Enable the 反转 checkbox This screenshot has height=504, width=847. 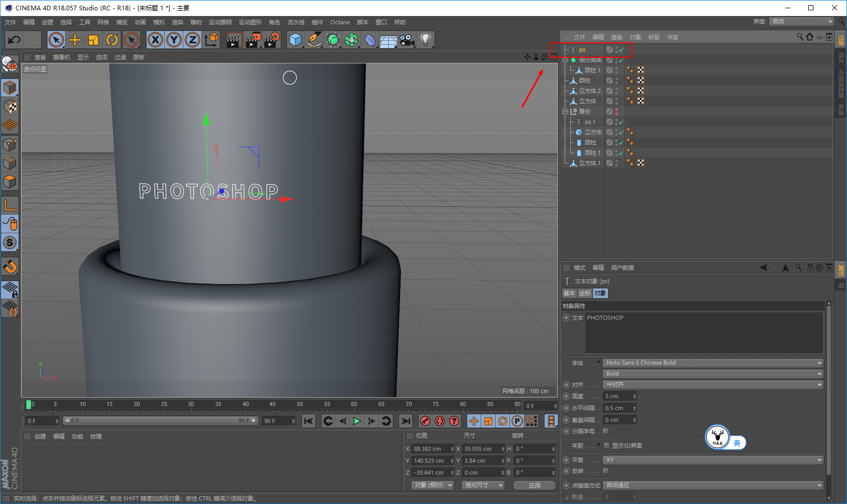(x=606, y=471)
